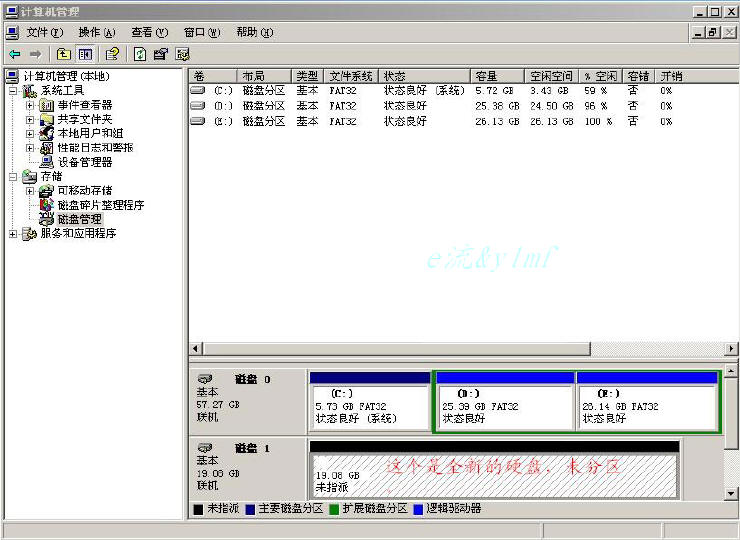Image resolution: width=740 pixels, height=540 pixels.
Task: Collapse the 存储 (Storage) tree node
Action: [13, 177]
